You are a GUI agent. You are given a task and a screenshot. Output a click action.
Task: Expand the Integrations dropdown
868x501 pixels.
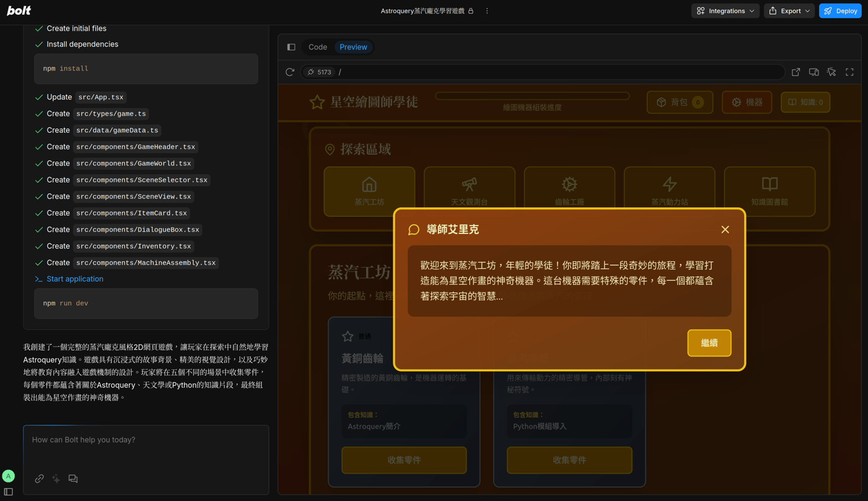[725, 11]
